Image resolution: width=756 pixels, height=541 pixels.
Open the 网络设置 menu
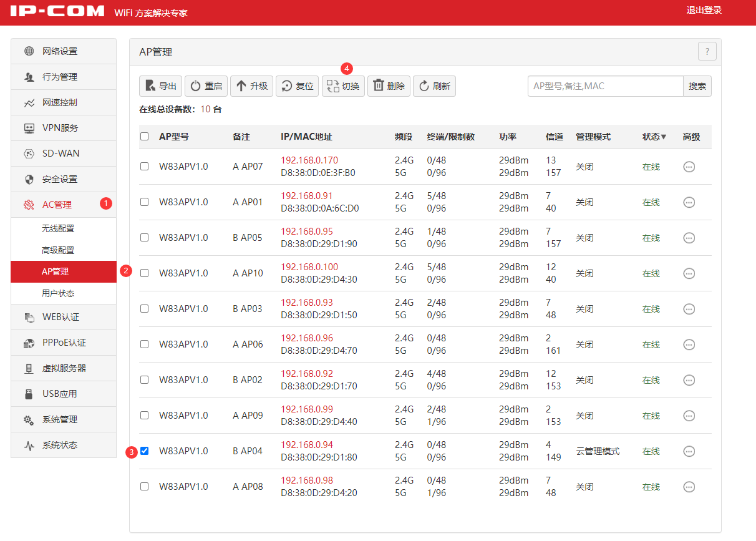[x=64, y=51]
